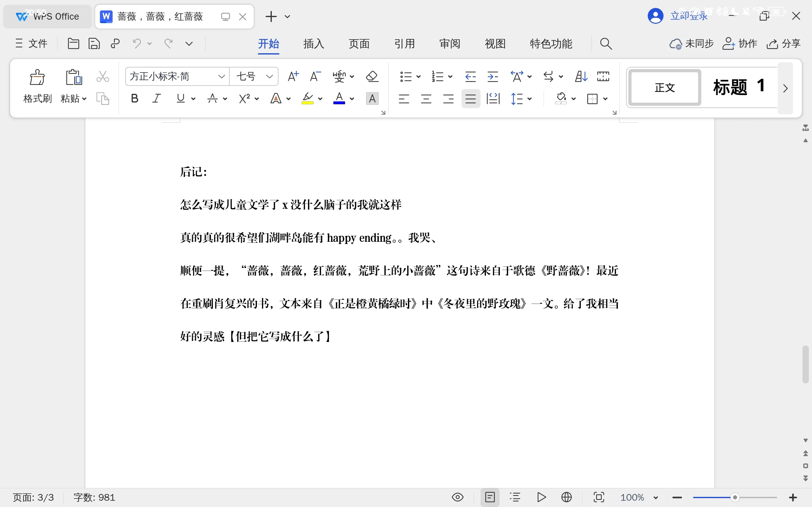
Task: Click the save document icon
Action: click(94, 44)
